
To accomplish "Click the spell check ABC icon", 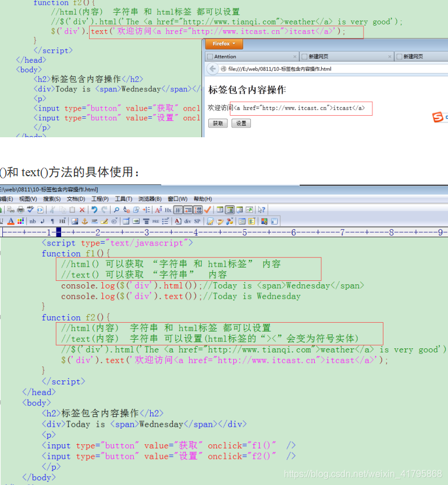I will point(30,210).
